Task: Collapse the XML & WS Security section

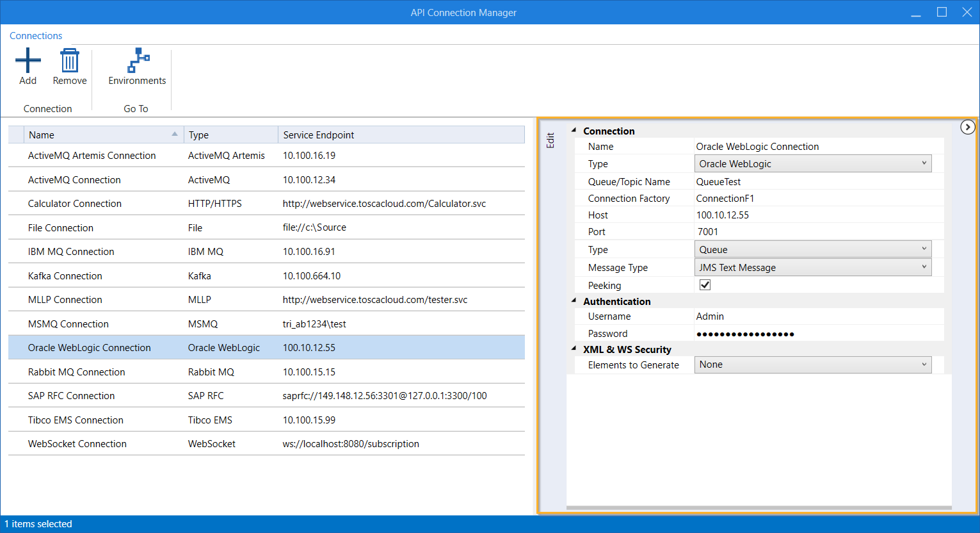Action: coord(574,348)
